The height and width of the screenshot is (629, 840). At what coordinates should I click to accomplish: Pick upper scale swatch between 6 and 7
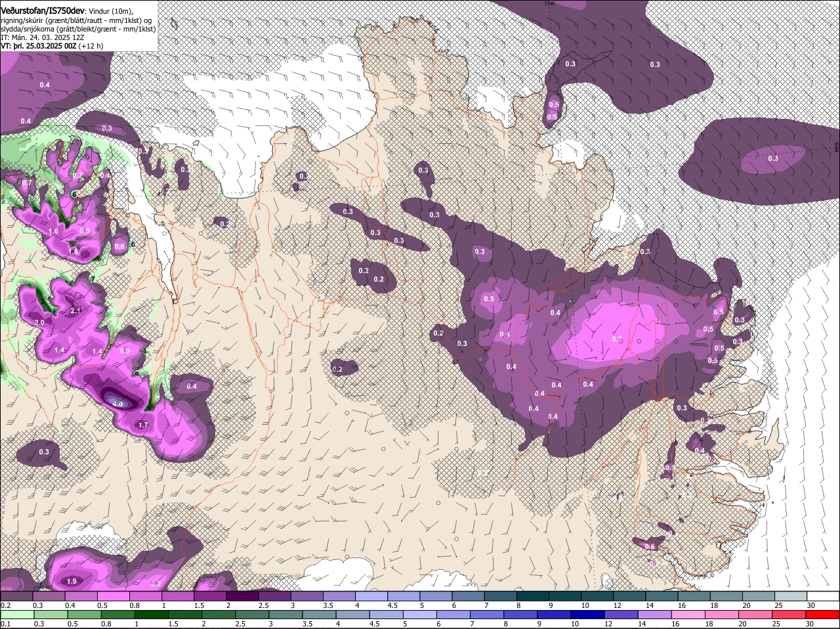[468, 595]
